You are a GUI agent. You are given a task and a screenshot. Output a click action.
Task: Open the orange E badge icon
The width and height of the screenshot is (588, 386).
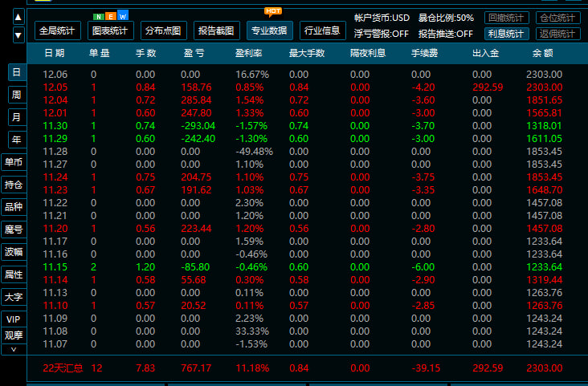111,17
